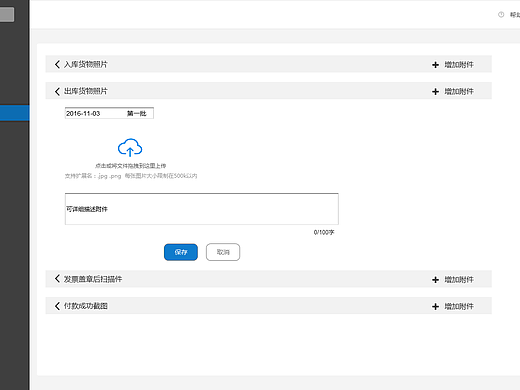Click the plus icon in 入库货物照片 row
This screenshot has width=520, height=390.
click(435, 65)
